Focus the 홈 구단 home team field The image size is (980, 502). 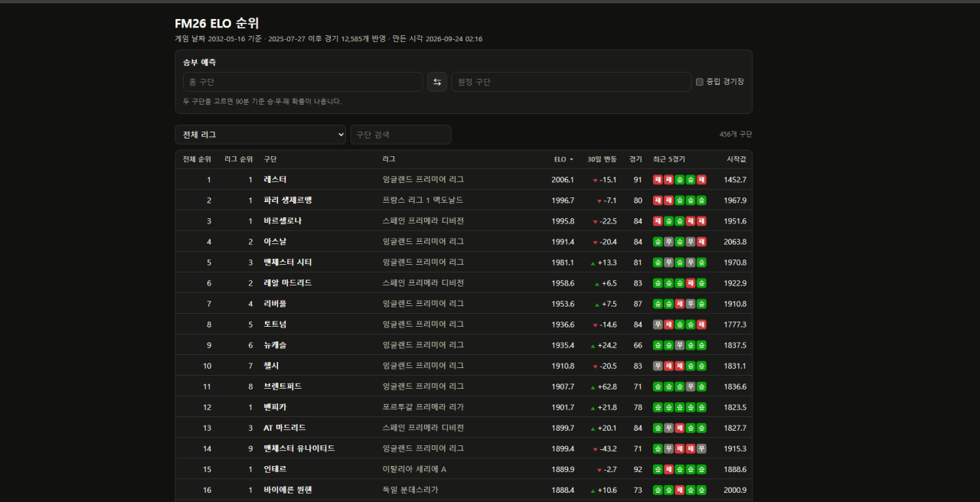(x=302, y=82)
